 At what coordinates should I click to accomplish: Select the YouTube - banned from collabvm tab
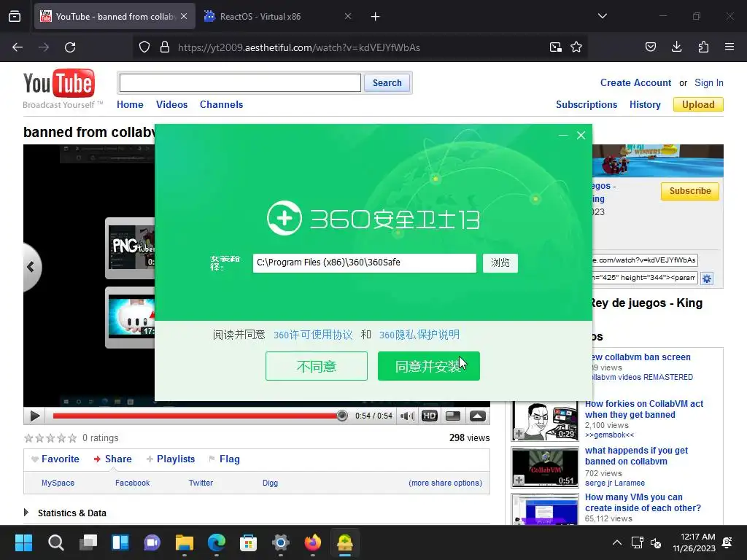[115, 16]
